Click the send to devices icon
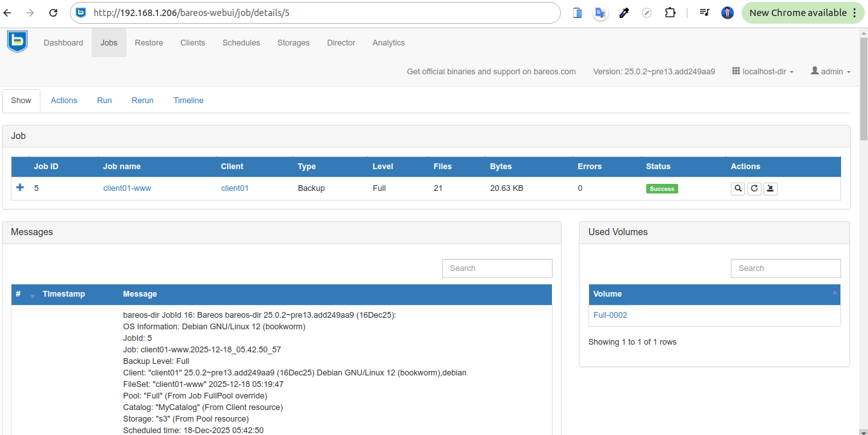The width and height of the screenshot is (868, 435). tap(578, 13)
